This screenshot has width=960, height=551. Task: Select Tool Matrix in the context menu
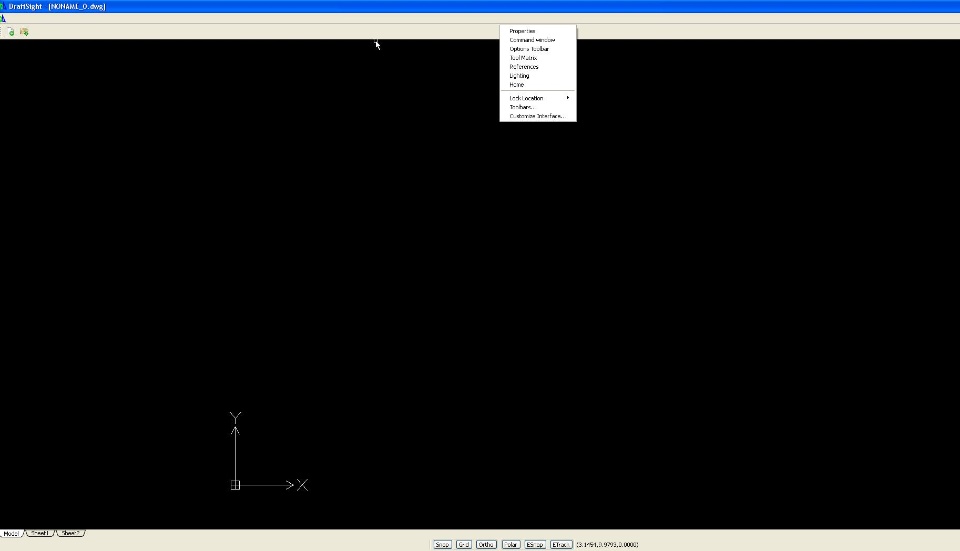click(538, 58)
